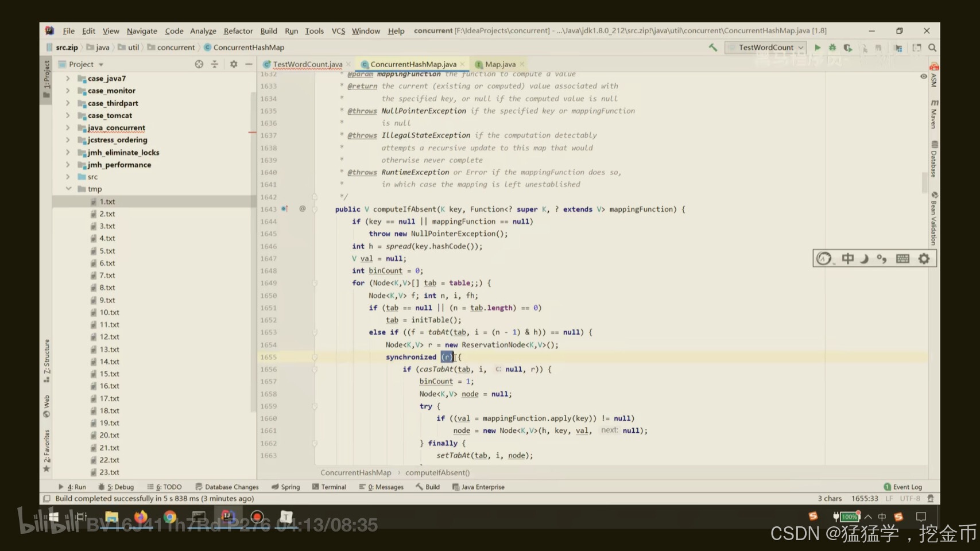Viewport: 980px width, 551px height.
Task: Open Firefox from the Windows taskbar
Action: 141,517
